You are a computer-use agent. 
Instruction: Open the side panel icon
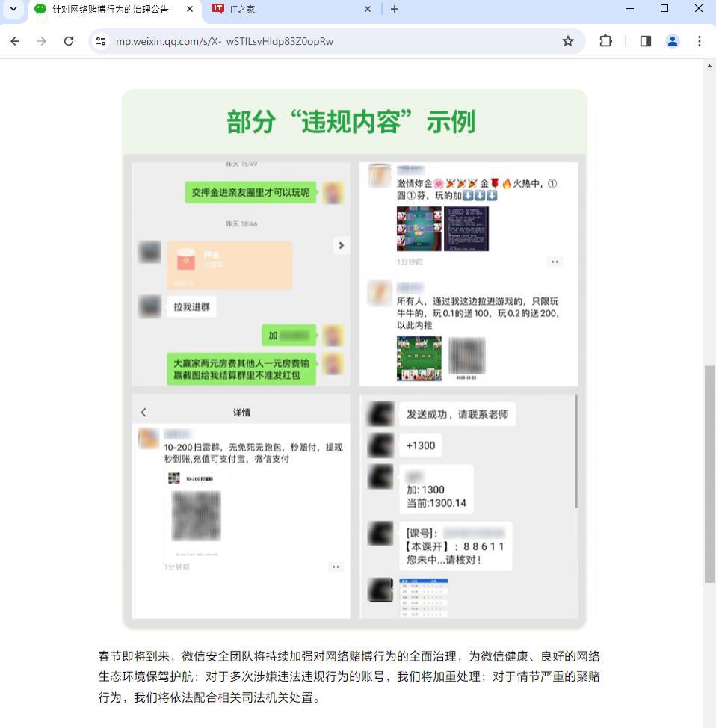tap(644, 41)
